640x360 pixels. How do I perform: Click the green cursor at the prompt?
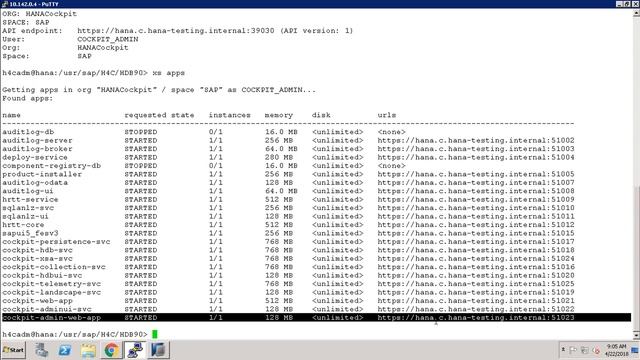coord(155,334)
